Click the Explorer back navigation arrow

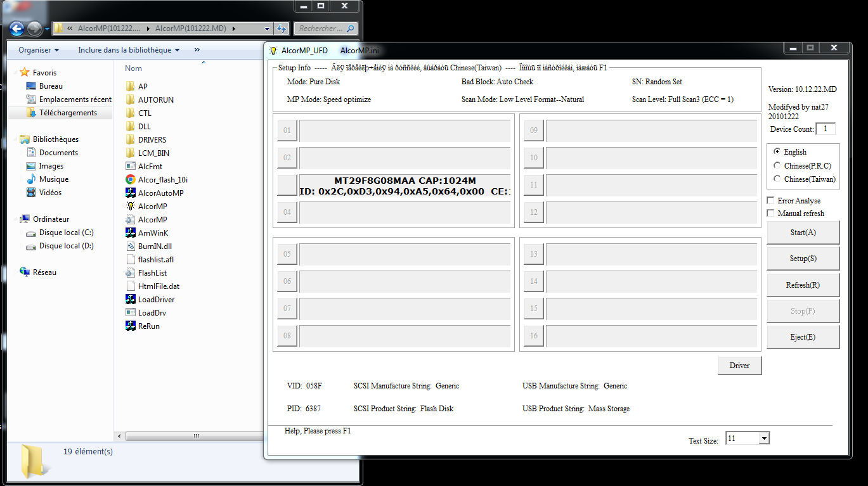[x=17, y=29]
